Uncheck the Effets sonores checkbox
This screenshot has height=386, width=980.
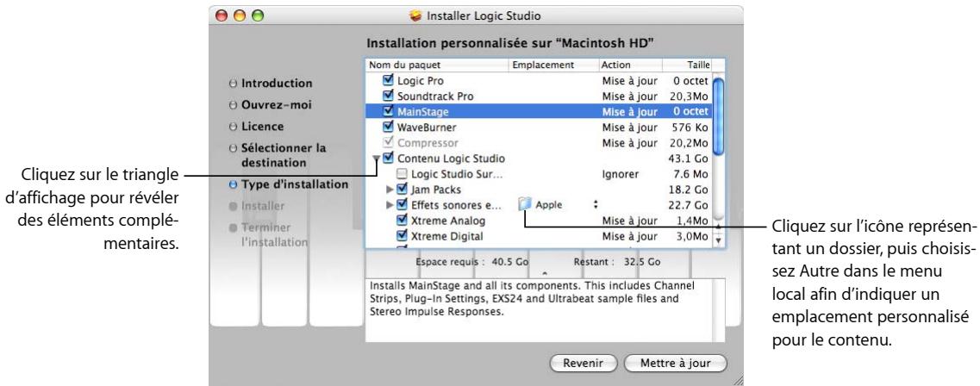pyautogui.click(x=402, y=204)
